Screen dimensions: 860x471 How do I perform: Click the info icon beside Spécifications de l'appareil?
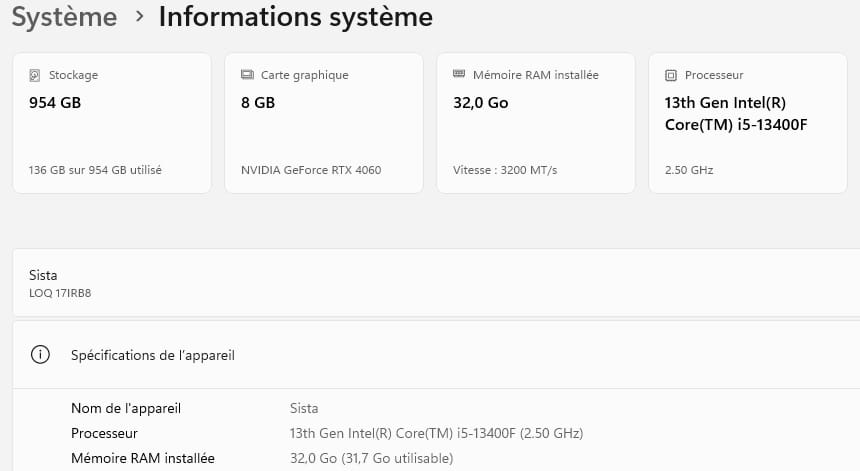41,355
